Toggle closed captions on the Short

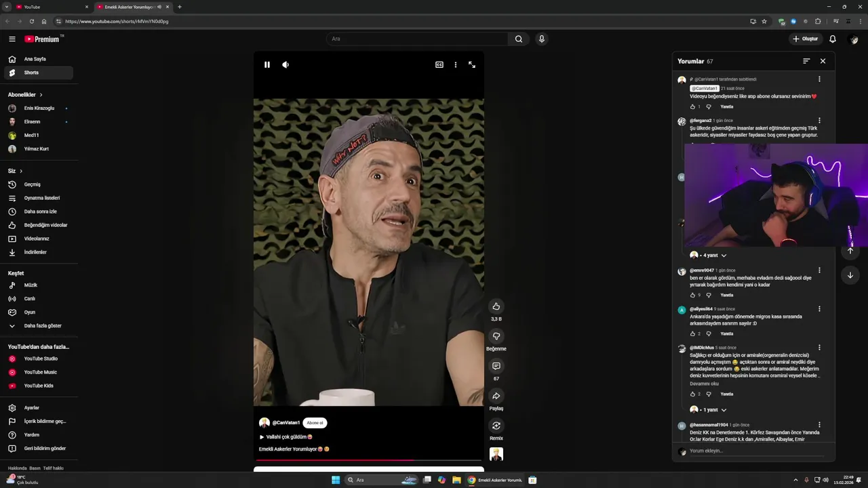point(439,65)
